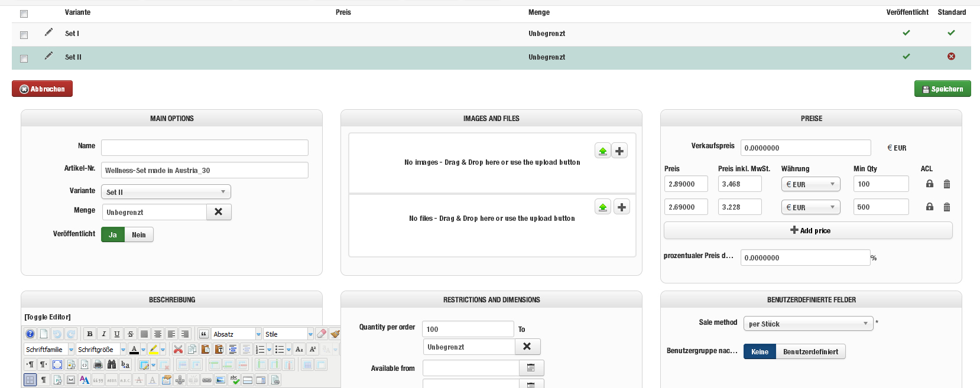The width and height of the screenshot is (980, 388).
Task: Apply underline formatting in the editor
Action: (117, 334)
